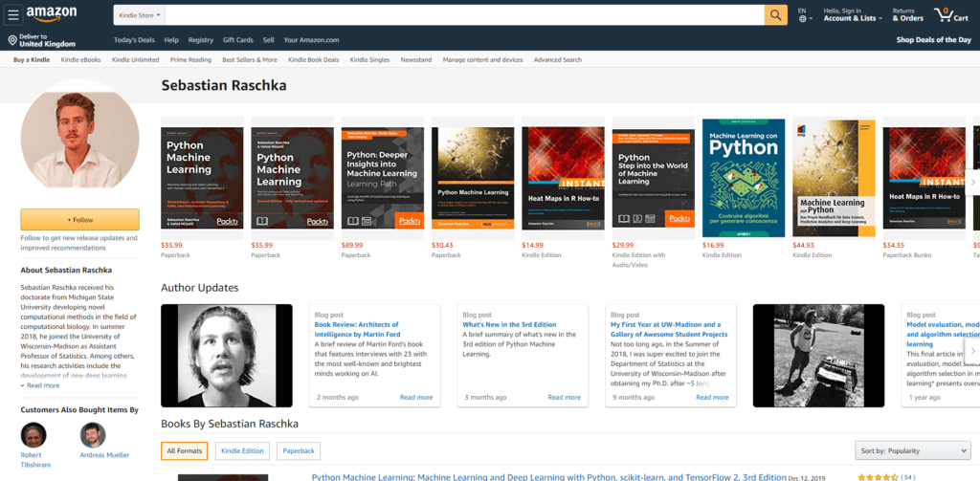Click the orange search magnifier button
This screenshot has width=980, height=481.
(775, 15)
